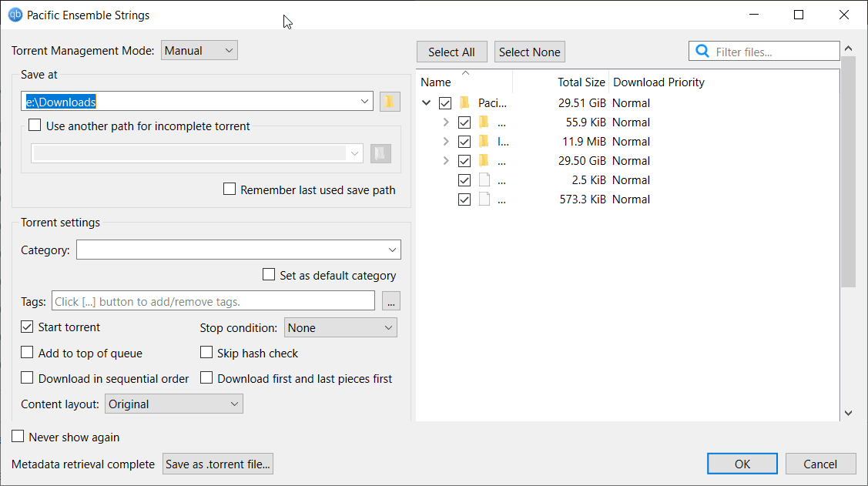
Task: Click the Normal priority of the 2.5 KiB row
Action: click(x=631, y=180)
